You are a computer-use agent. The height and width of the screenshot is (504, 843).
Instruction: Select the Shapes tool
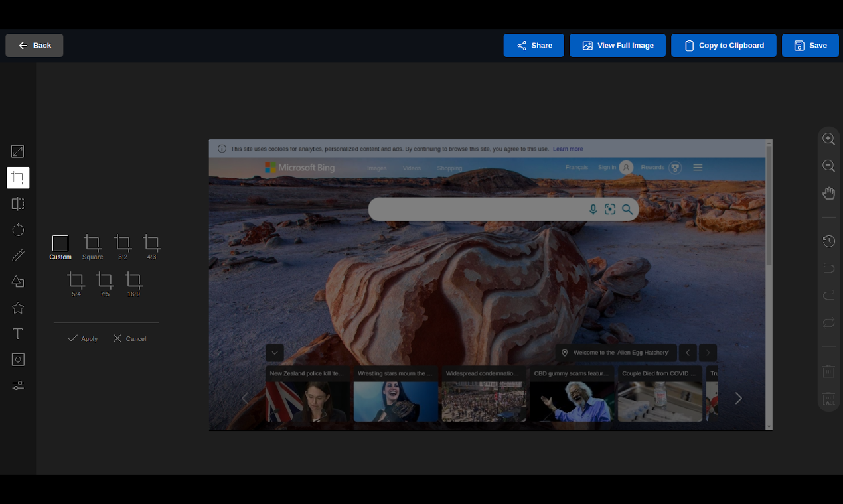coord(18,282)
